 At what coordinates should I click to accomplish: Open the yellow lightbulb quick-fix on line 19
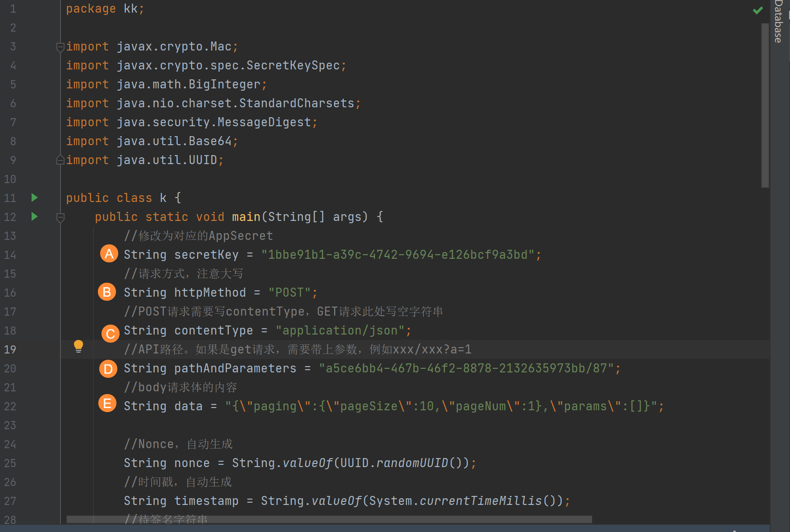79,346
